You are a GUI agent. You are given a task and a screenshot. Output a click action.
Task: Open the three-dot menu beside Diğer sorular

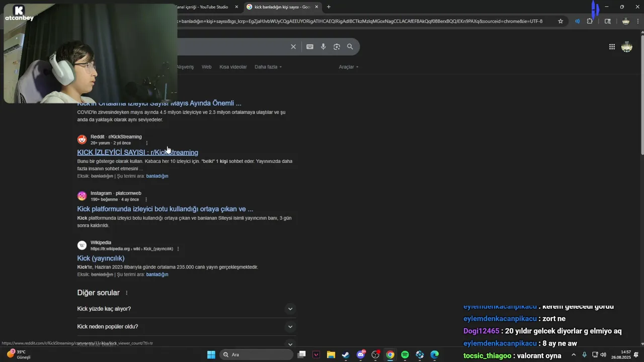coord(127,293)
